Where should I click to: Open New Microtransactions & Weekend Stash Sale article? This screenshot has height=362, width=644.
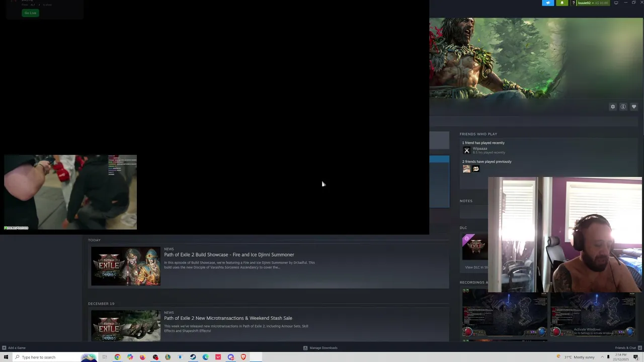pyautogui.click(x=228, y=318)
